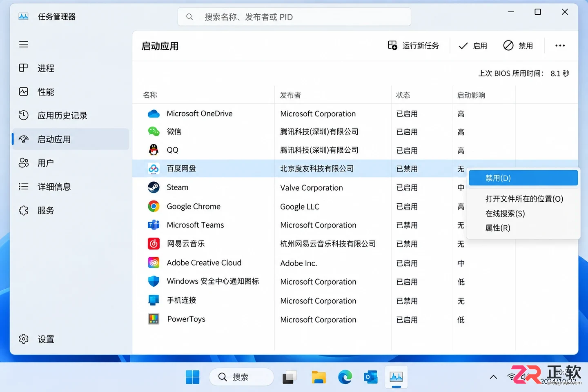588x392 pixels.
Task: Open 详细信息 (Details) page
Action: (70, 187)
